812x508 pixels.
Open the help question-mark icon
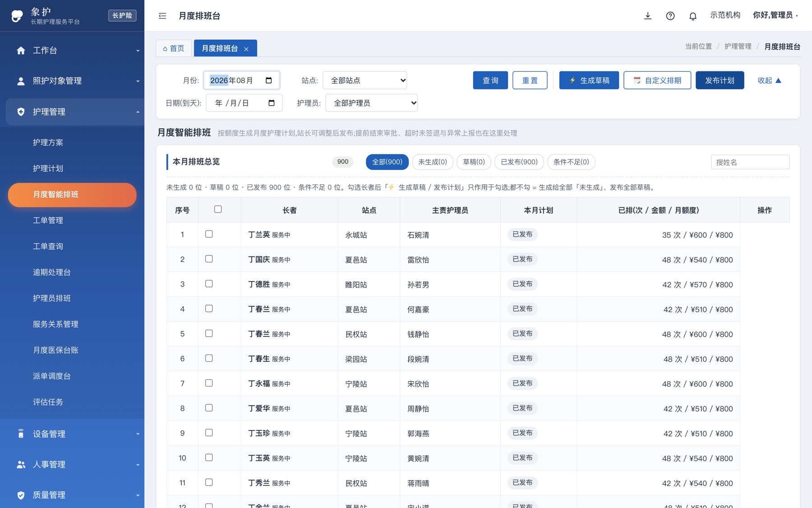coord(670,16)
